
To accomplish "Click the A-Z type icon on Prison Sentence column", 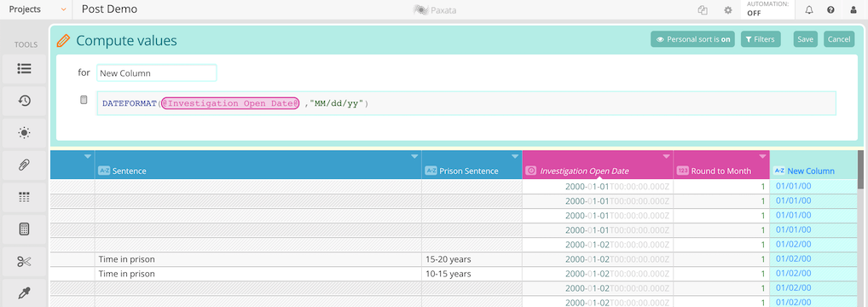I will tap(431, 171).
